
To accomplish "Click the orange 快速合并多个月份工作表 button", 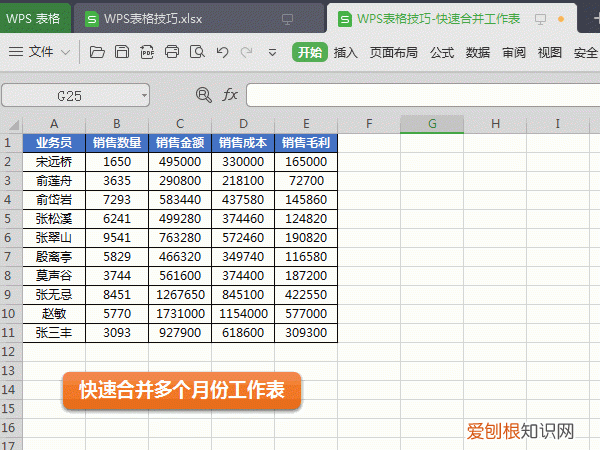I will 182,390.
